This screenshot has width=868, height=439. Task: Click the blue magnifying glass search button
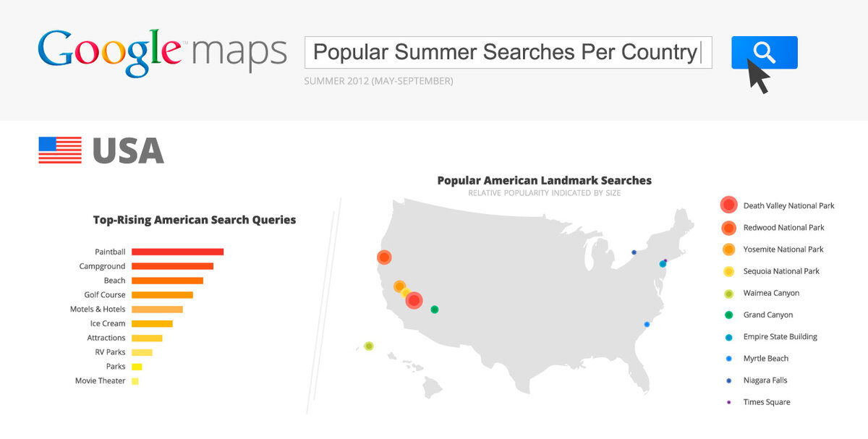click(x=764, y=52)
